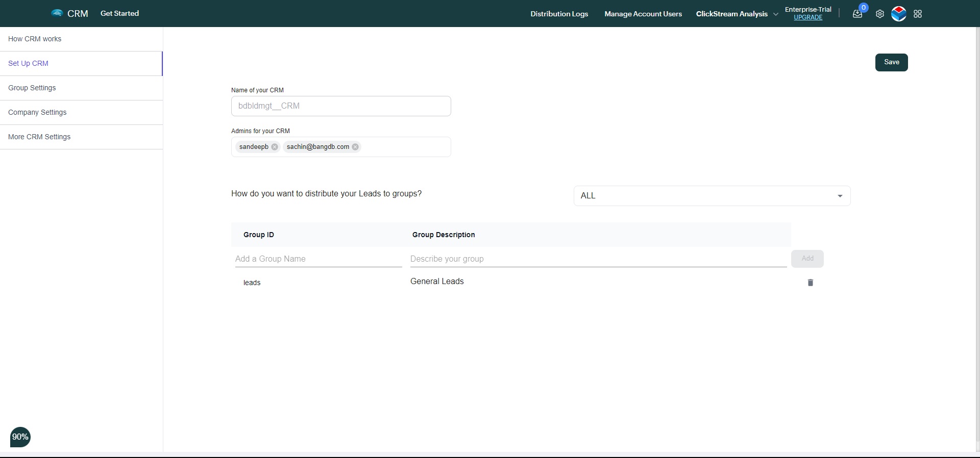Click the leads group ID cell
The height and width of the screenshot is (458, 980).
252,283
